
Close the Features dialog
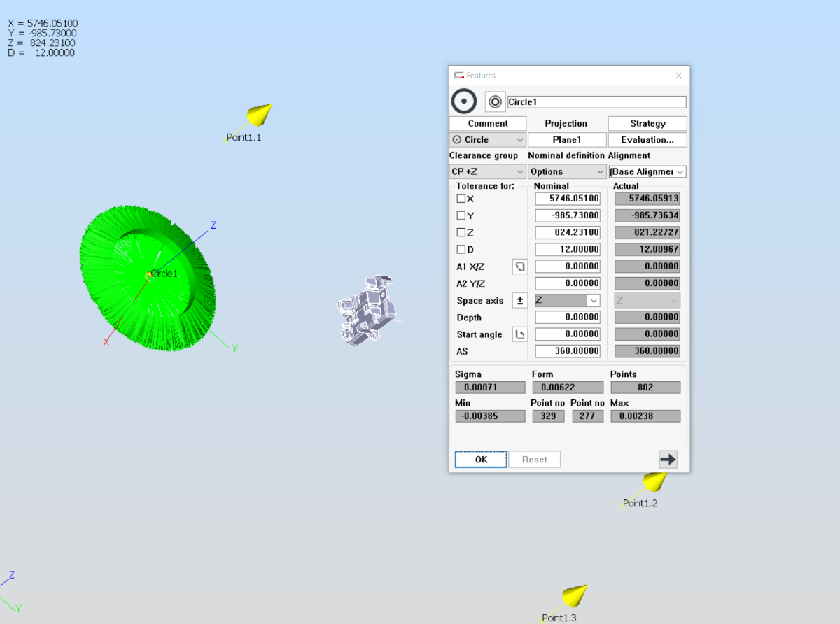(678, 76)
